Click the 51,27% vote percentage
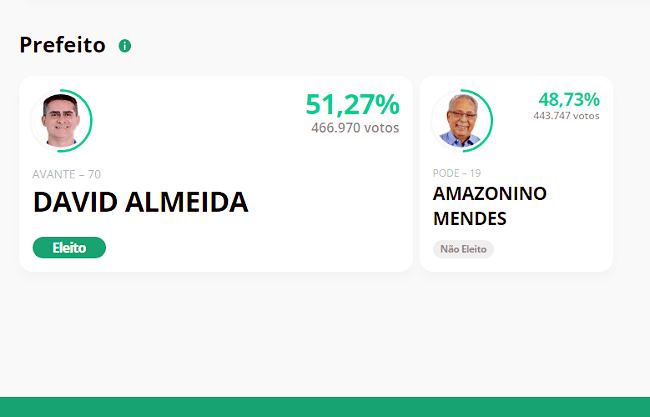This screenshot has height=417, width=650. [x=352, y=104]
